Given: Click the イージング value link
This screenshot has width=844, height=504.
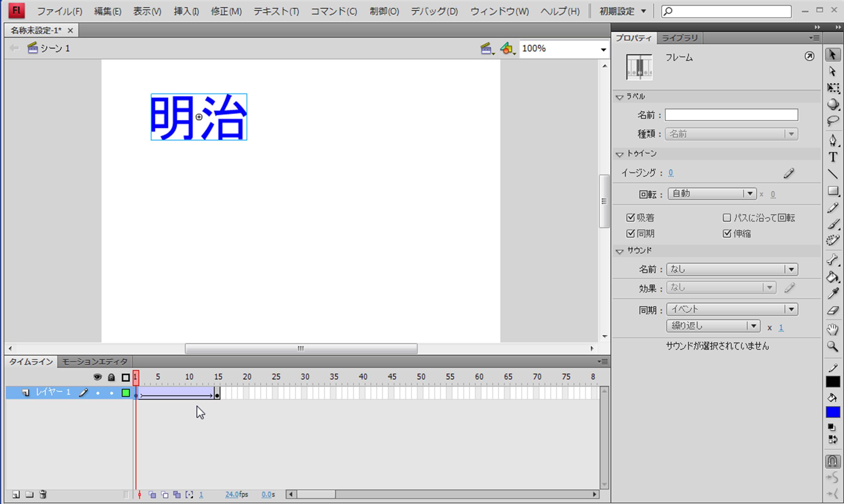Looking at the screenshot, I should tap(671, 173).
